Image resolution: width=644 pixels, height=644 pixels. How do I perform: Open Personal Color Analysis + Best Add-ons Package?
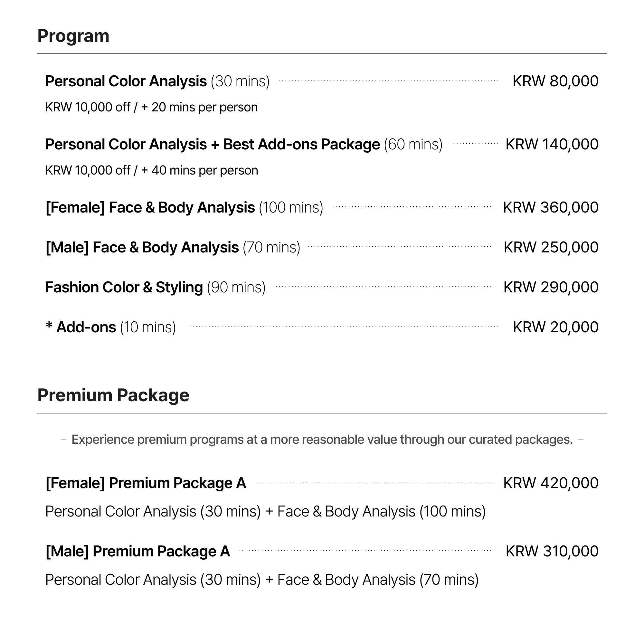[244, 144]
